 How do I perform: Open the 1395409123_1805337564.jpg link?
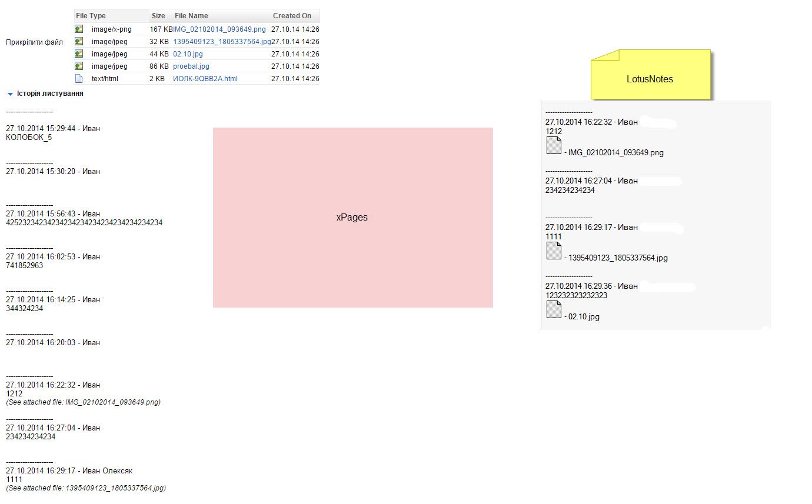click(x=222, y=42)
